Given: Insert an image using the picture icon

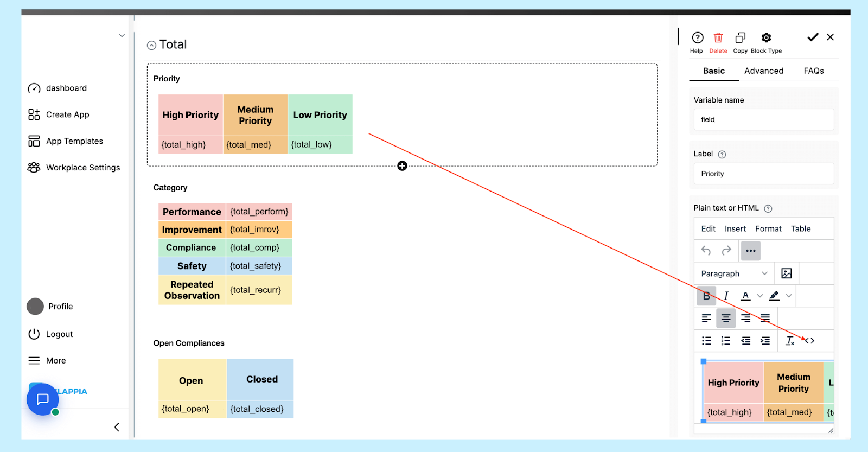Looking at the screenshot, I should (787, 273).
